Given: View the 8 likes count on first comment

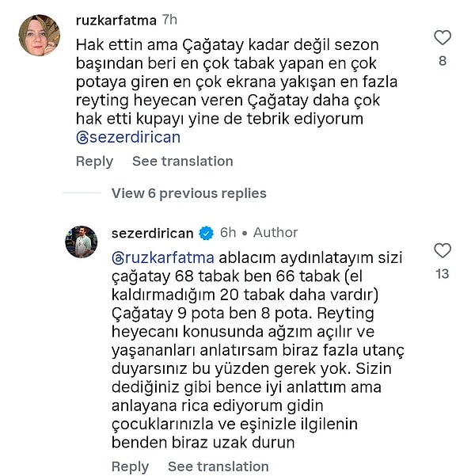Looking at the screenshot, I should point(443,60).
